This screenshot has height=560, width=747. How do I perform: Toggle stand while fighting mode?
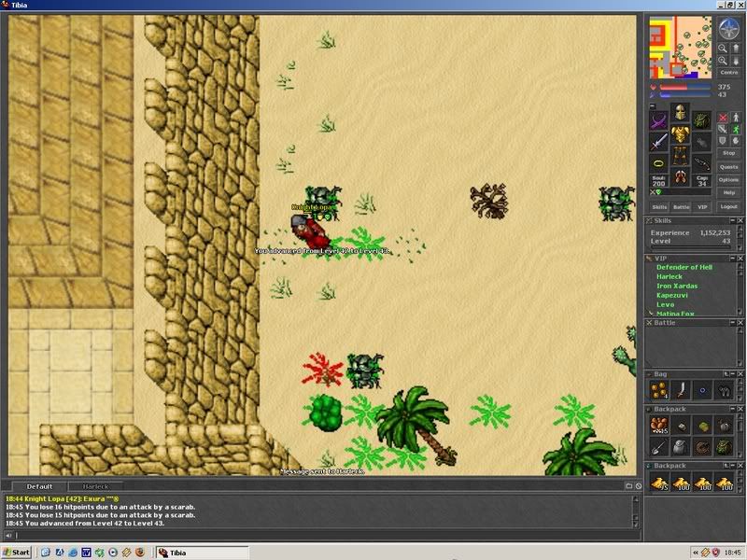pyautogui.click(x=736, y=118)
